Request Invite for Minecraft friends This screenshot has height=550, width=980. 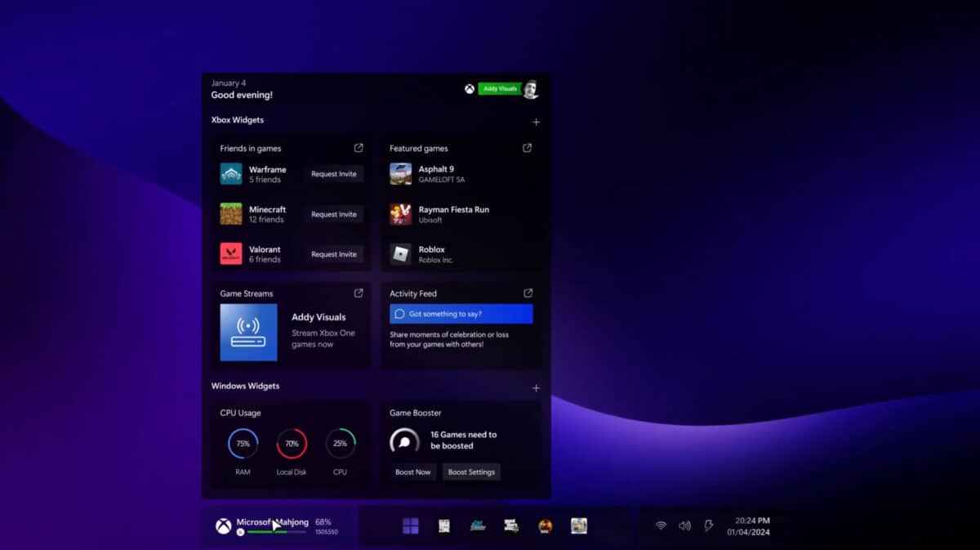point(333,214)
